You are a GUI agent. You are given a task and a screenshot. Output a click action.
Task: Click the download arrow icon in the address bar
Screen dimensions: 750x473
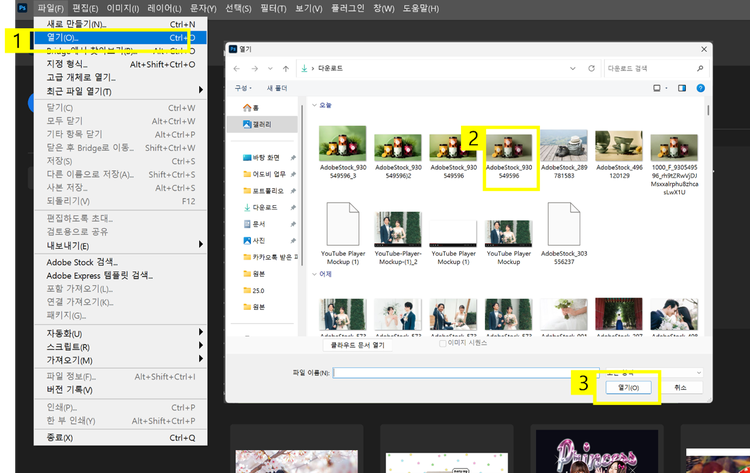tap(304, 68)
